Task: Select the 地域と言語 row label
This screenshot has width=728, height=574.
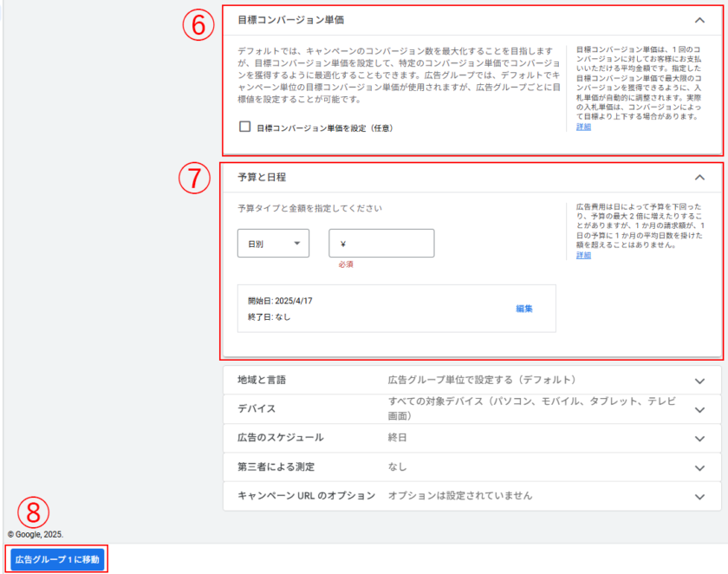Action: click(262, 380)
